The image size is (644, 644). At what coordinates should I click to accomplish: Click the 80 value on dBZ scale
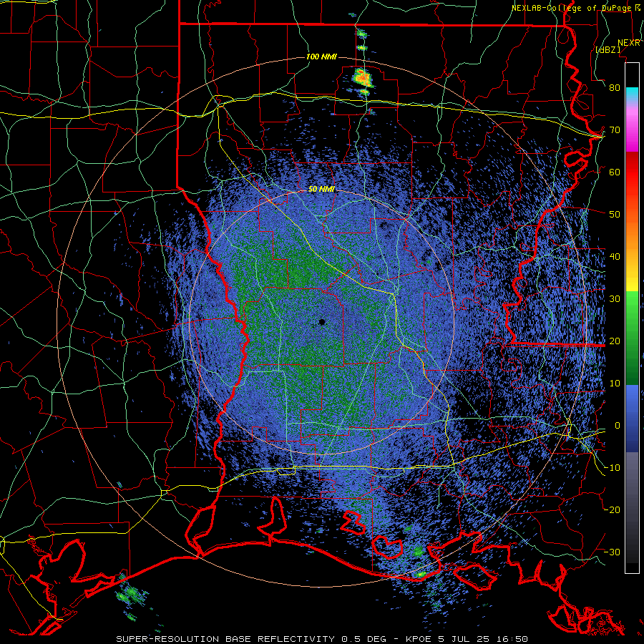coord(615,88)
